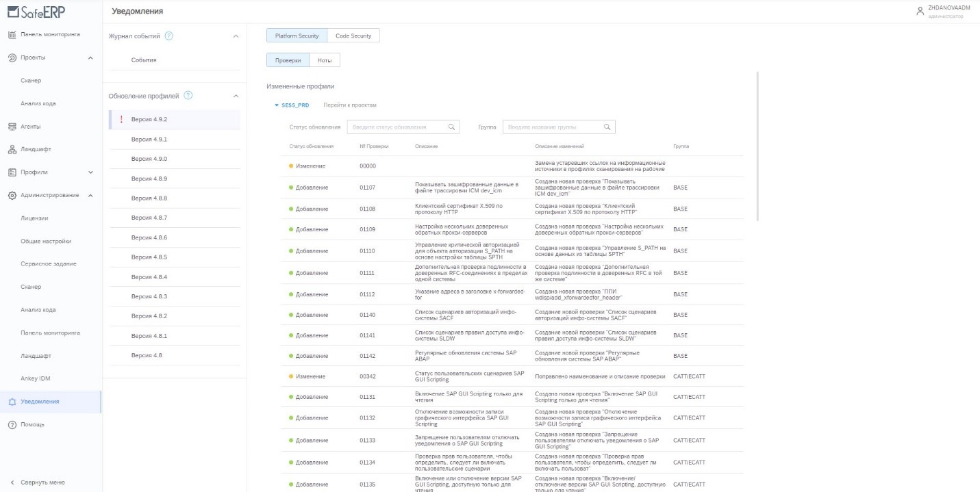Click CATT/ECATT group in row 01131
980x492 pixels.
pos(689,397)
